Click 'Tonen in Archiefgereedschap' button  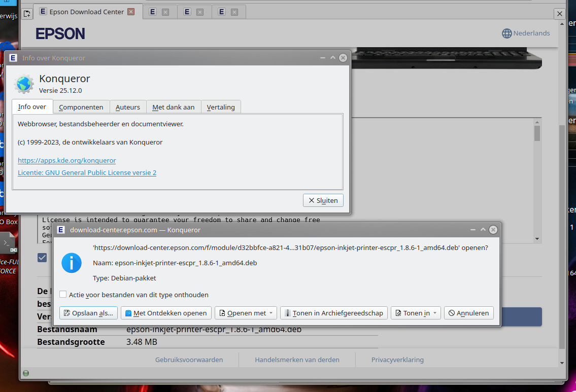point(334,313)
